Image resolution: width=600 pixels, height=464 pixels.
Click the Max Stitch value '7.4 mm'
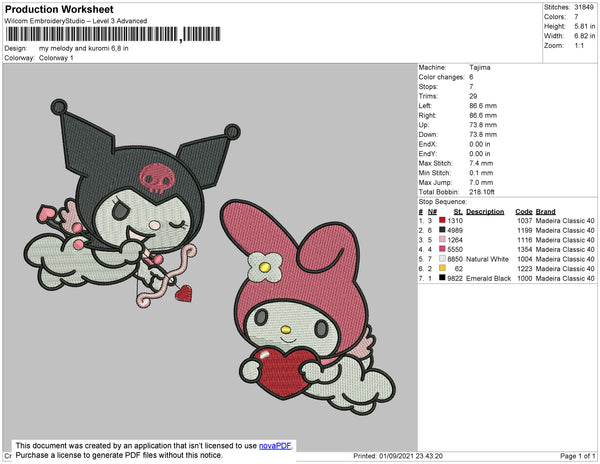click(481, 163)
